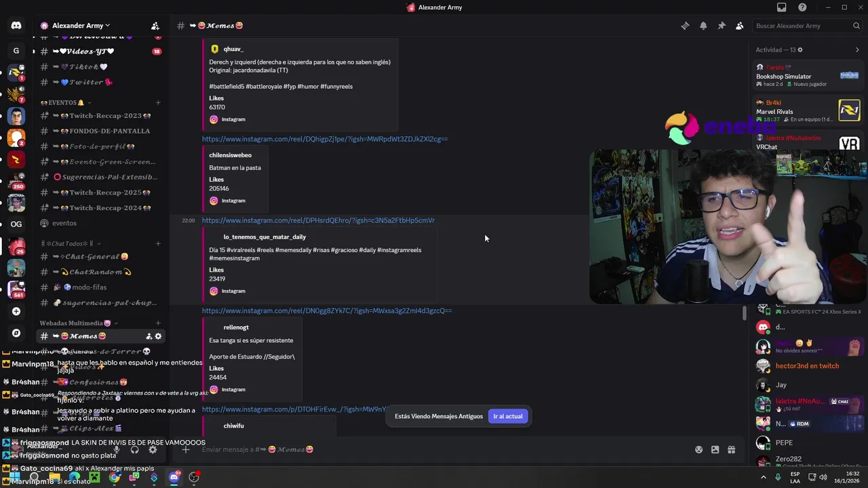
Task: Open the Discord inbox icon
Action: pos(782,7)
